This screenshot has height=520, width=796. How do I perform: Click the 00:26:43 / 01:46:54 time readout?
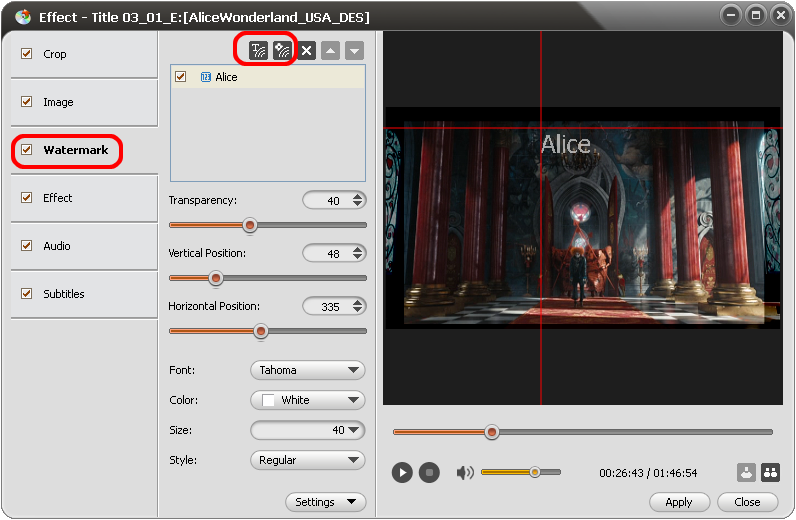648,473
